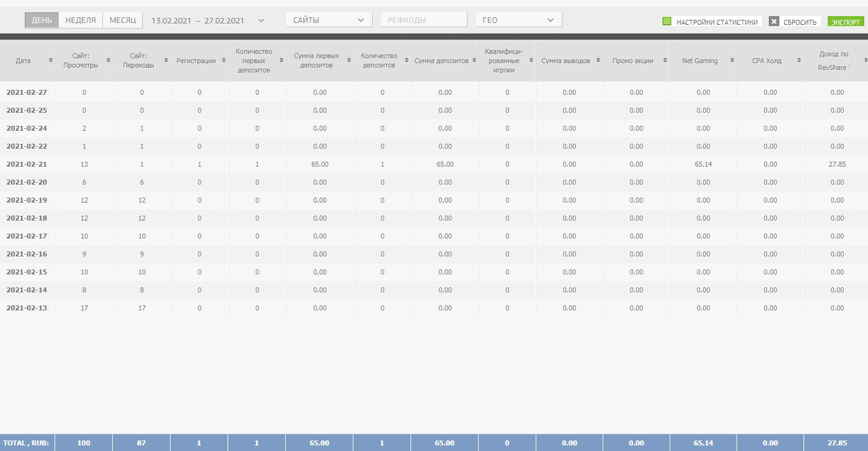Click the Net Gaming column header label

click(x=700, y=61)
